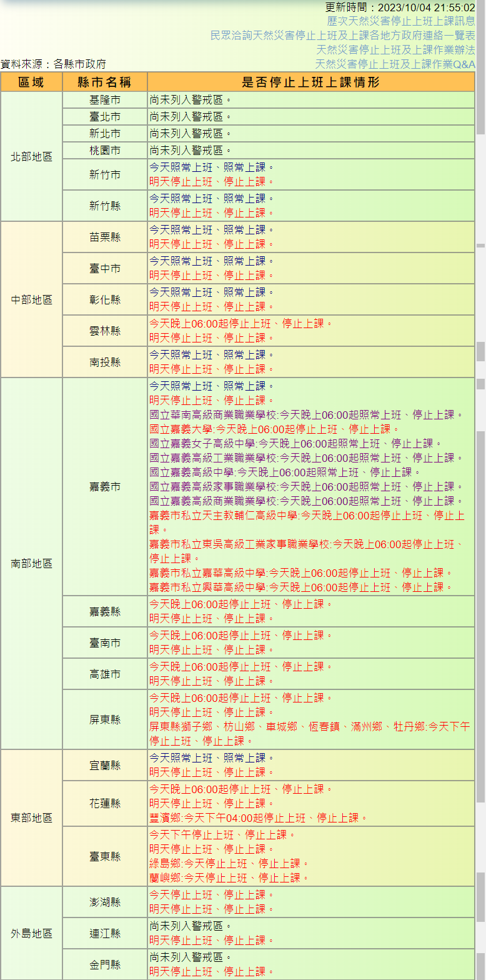Open the 停止上班及上課作業Q&A link

(x=395, y=64)
